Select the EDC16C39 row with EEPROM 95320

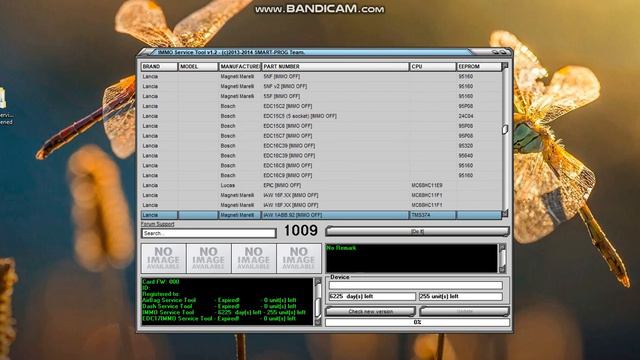tap(321, 146)
